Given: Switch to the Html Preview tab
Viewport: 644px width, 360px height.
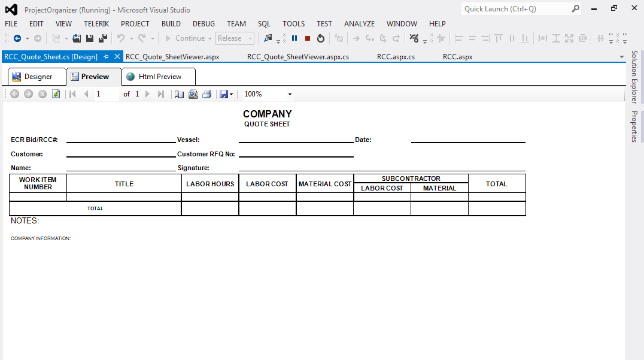Looking at the screenshot, I should (159, 77).
